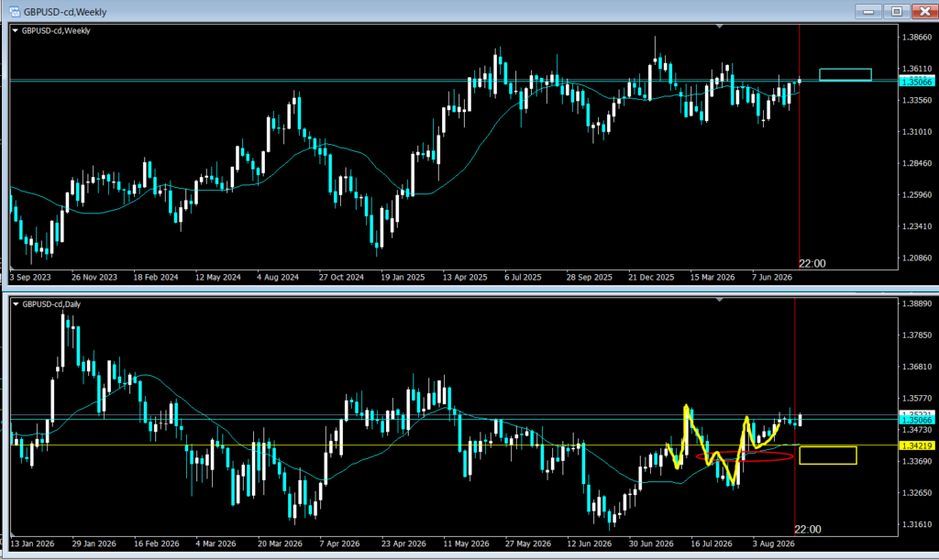
Task: Minimize the chart window
Action: coord(868,11)
